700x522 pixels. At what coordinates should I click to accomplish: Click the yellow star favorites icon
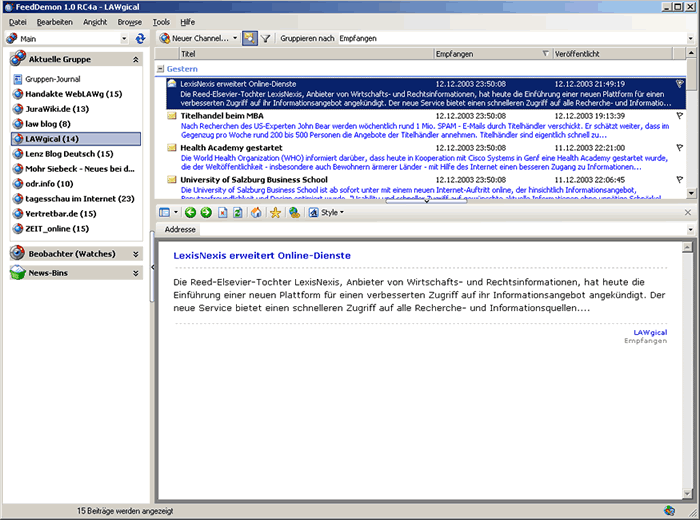click(275, 213)
